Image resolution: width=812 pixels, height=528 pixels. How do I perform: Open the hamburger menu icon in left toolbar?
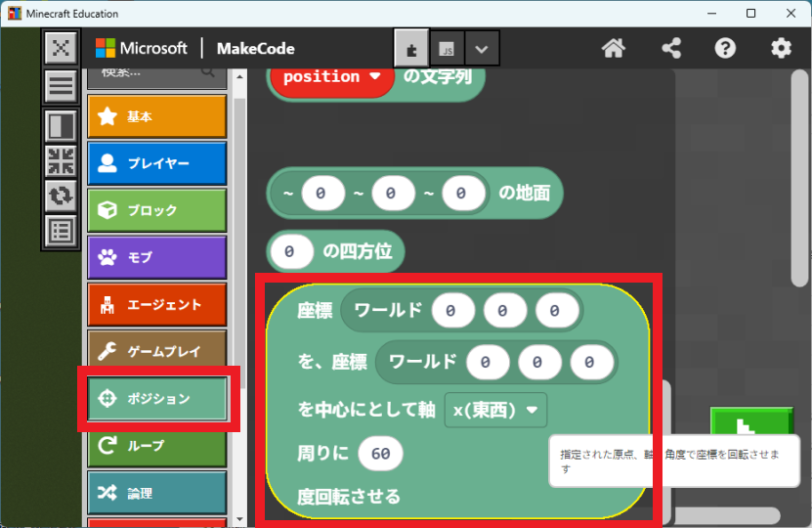[61, 85]
